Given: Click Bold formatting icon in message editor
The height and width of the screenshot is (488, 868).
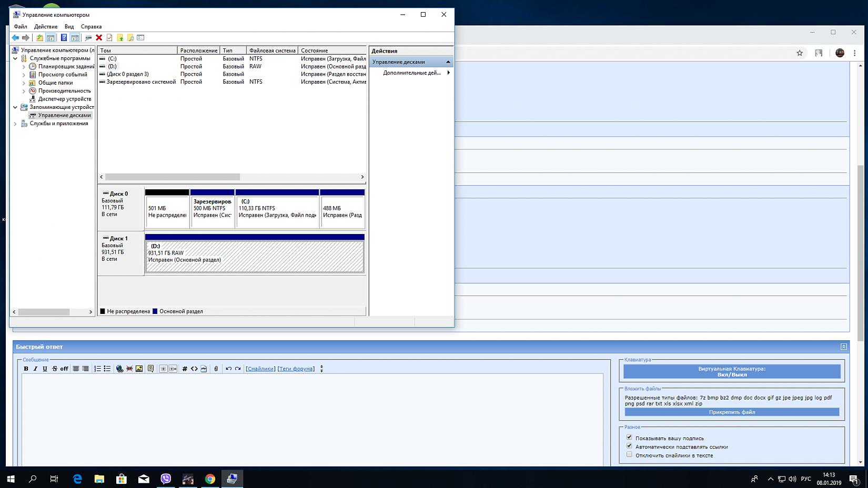Looking at the screenshot, I should tap(26, 369).
